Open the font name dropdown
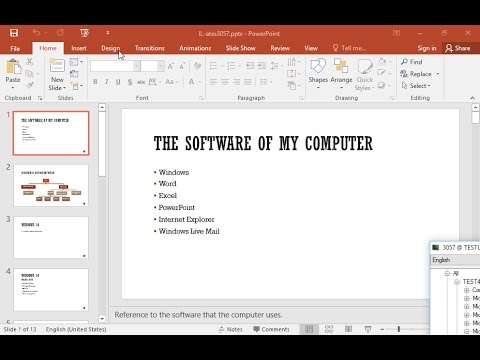Image resolution: width=480 pixels, height=360 pixels. point(137,66)
